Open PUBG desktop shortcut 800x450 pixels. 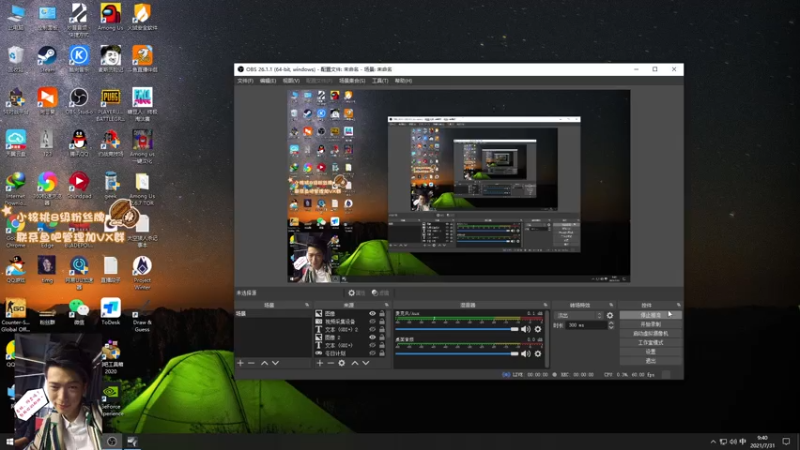click(110, 105)
